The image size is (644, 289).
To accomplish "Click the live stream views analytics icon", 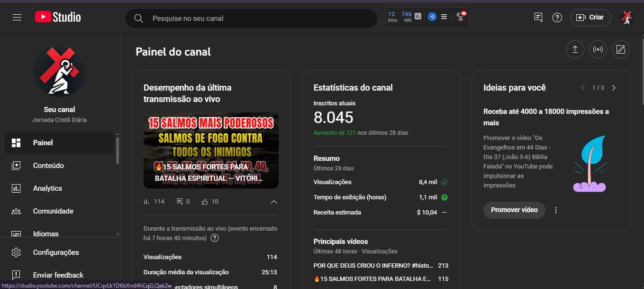I will coord(146,202).
